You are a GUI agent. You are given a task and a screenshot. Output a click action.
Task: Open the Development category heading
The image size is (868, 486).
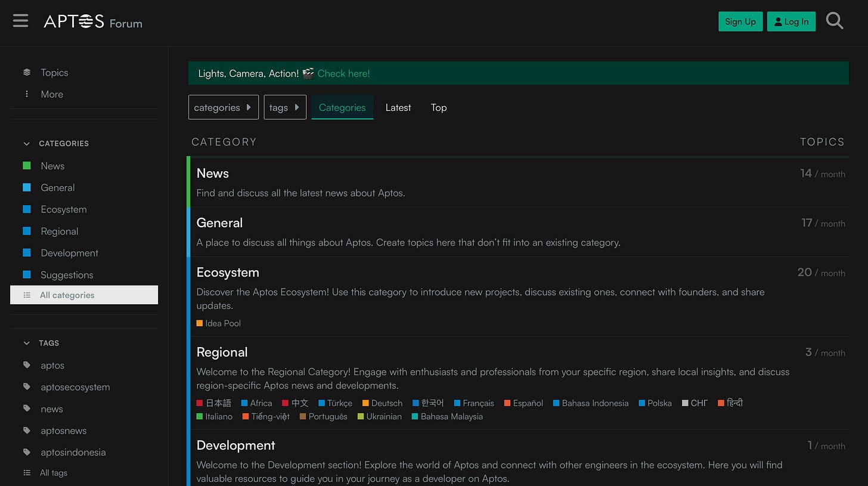point(235,445)
